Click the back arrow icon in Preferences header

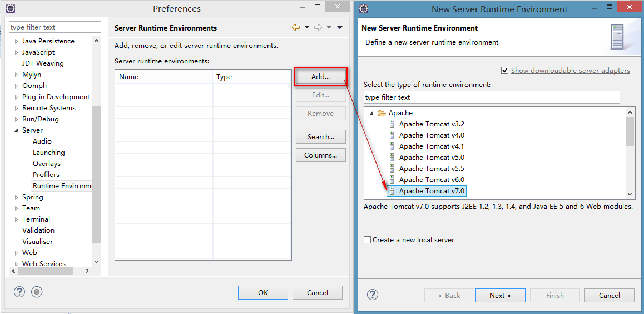tap(296, 27)
